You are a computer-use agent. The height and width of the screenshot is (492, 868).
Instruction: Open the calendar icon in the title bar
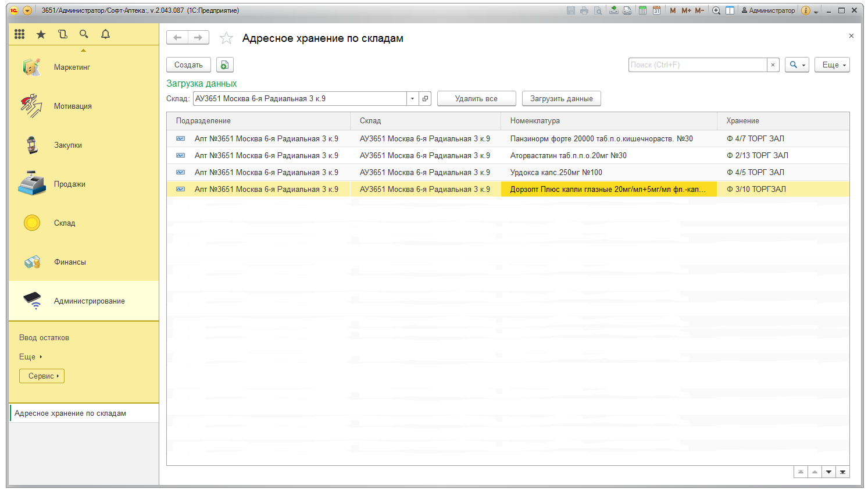(x=656, y=10)
